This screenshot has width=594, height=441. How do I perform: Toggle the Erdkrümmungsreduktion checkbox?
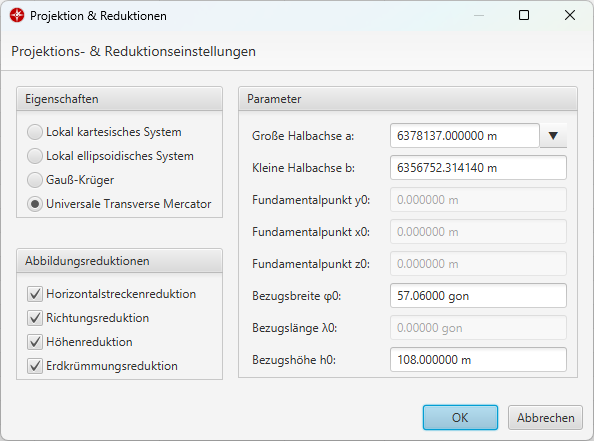pyautogui.click(x=35, y=366)
